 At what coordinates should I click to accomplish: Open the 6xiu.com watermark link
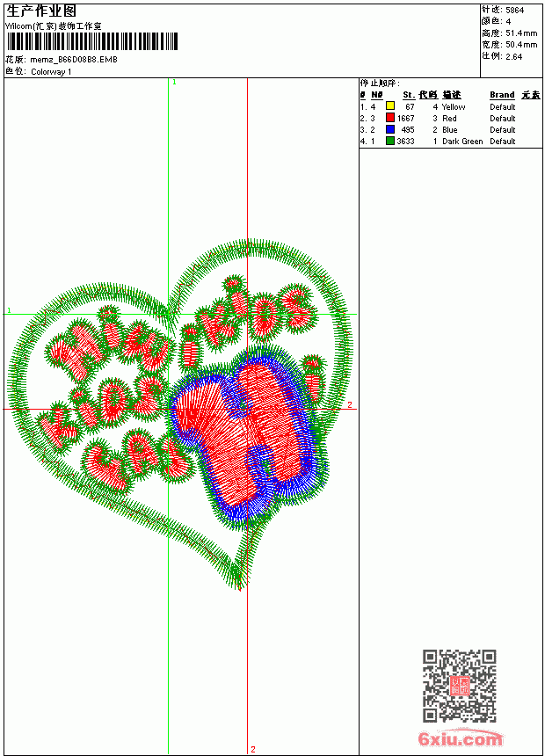(460, 738)
